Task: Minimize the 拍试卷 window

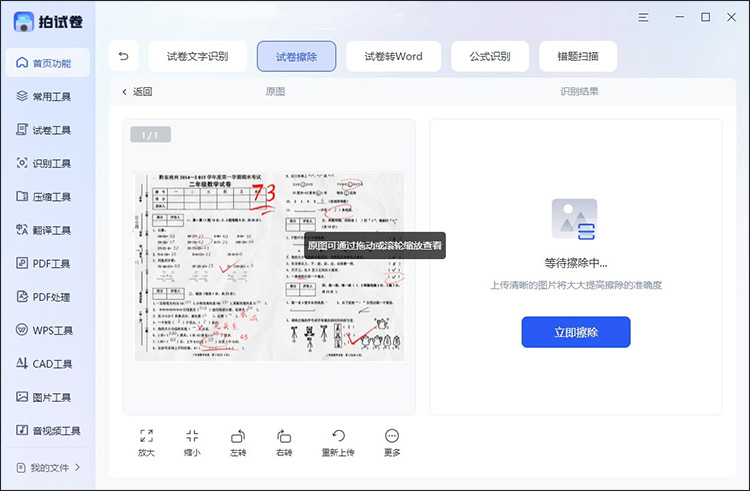Action: coord(679,17)
